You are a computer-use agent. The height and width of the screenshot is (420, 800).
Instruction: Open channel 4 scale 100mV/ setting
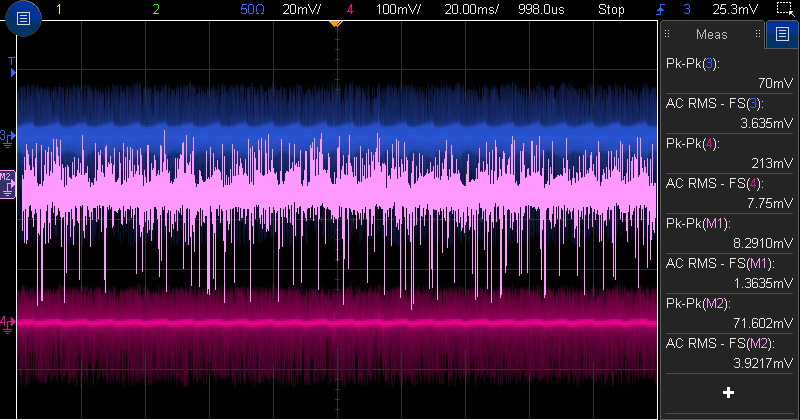point(398,9)
